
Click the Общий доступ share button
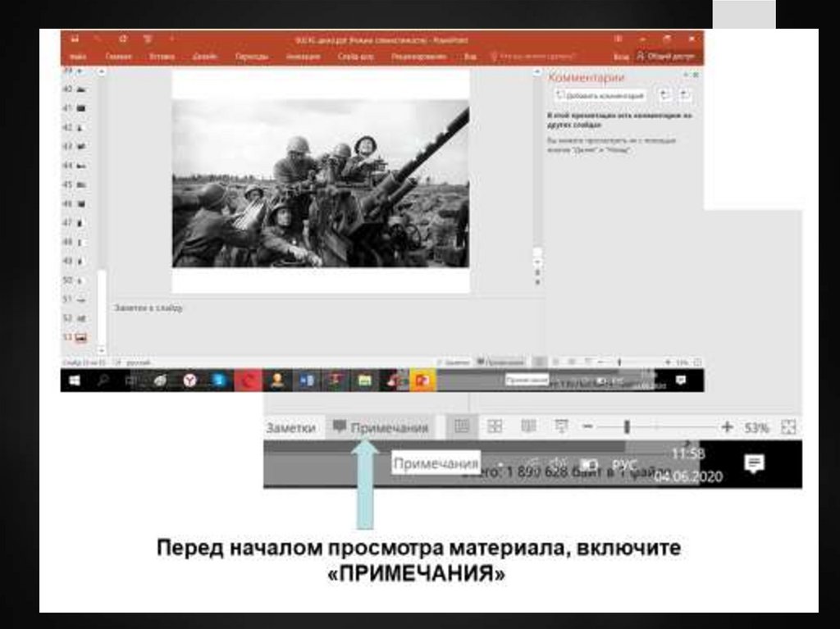[666, 57]
